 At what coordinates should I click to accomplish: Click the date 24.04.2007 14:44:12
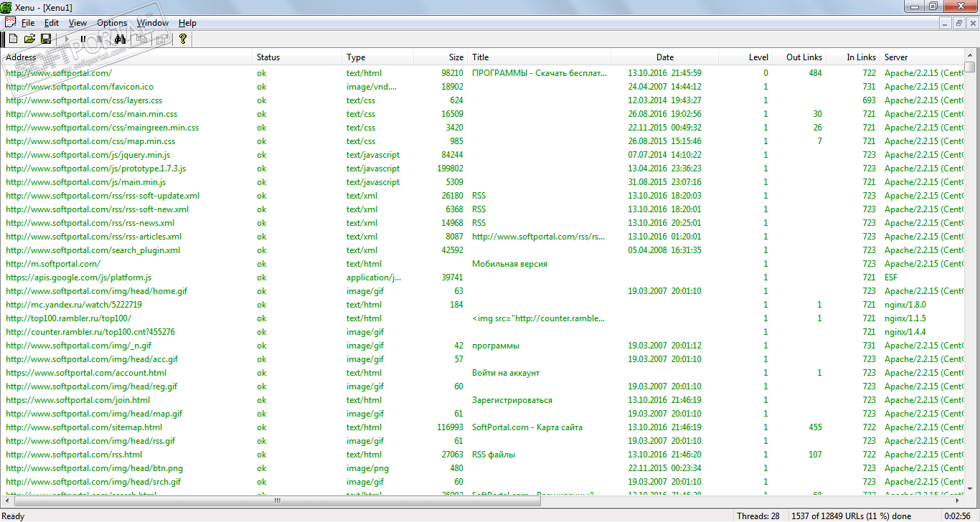[x=664, y=87]
